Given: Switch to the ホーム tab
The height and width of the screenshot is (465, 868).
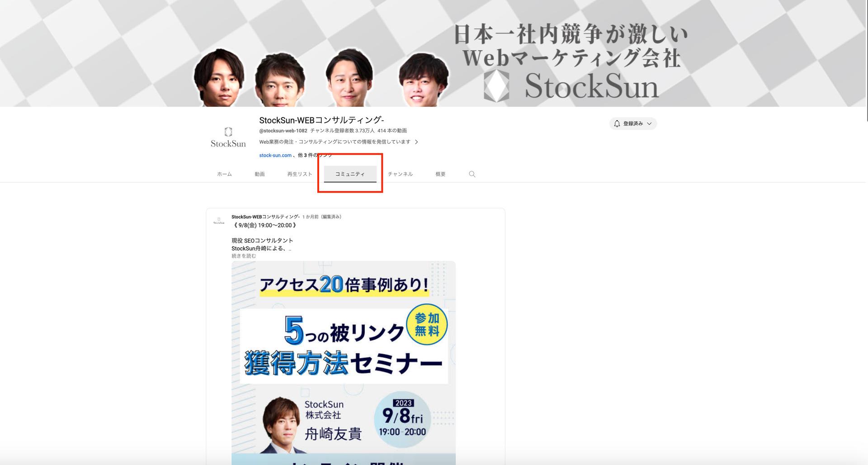Looking at the screenshot, I should [224, 174].
